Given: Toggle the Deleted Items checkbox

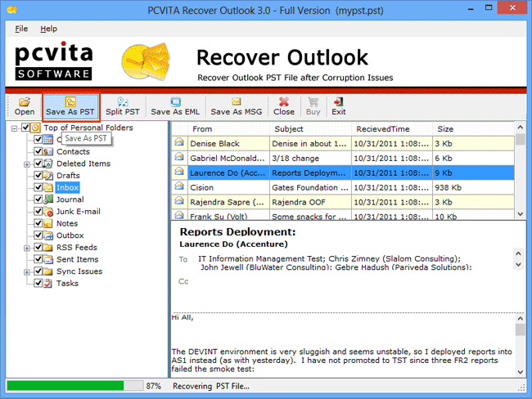Looking at the screenshot, I should [x=38, y=164].
